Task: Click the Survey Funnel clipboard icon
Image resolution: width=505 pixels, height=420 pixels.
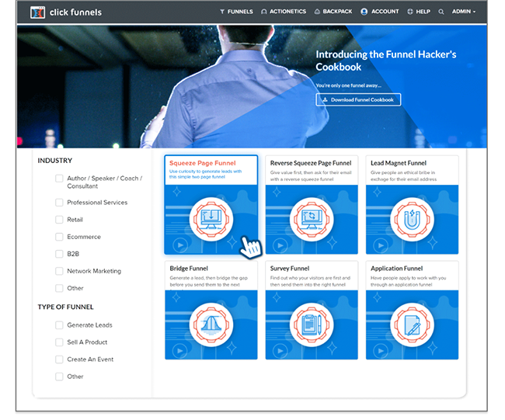Action: (x=312, y=325)
